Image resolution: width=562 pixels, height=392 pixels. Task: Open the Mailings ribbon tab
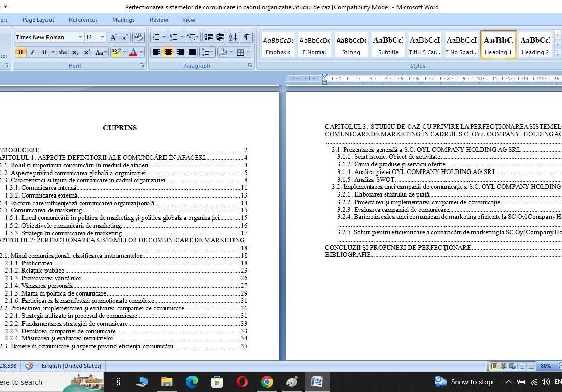click(123, 20)
